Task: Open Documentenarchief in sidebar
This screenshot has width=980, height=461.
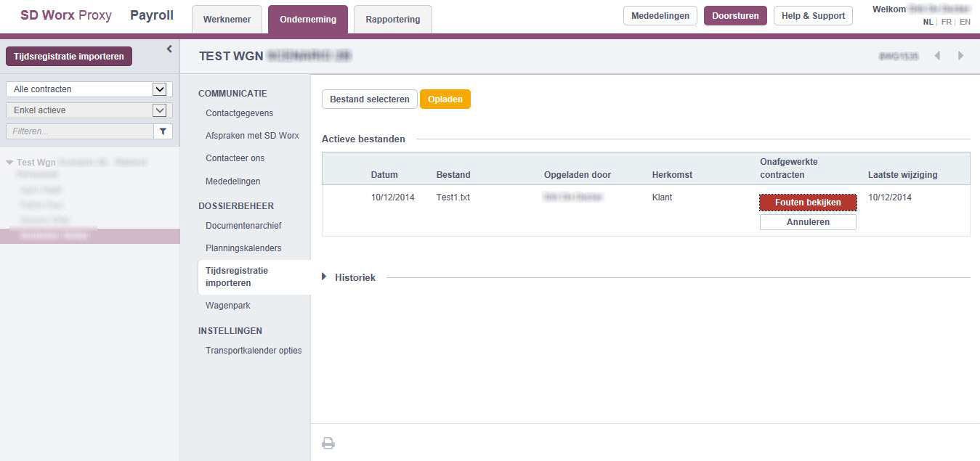Action: coord(243,226)
